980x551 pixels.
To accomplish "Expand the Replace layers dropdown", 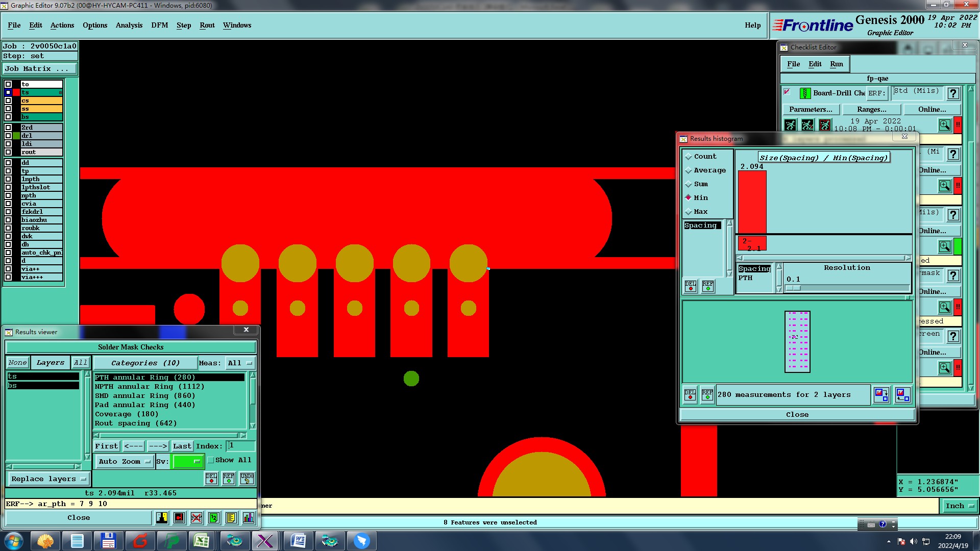I will point(48,479).
